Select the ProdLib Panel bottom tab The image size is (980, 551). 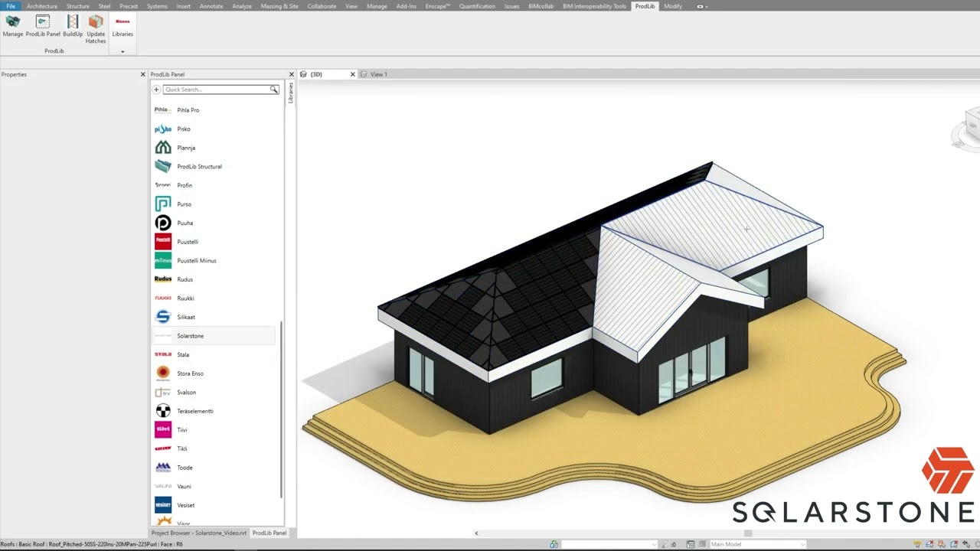269,533
